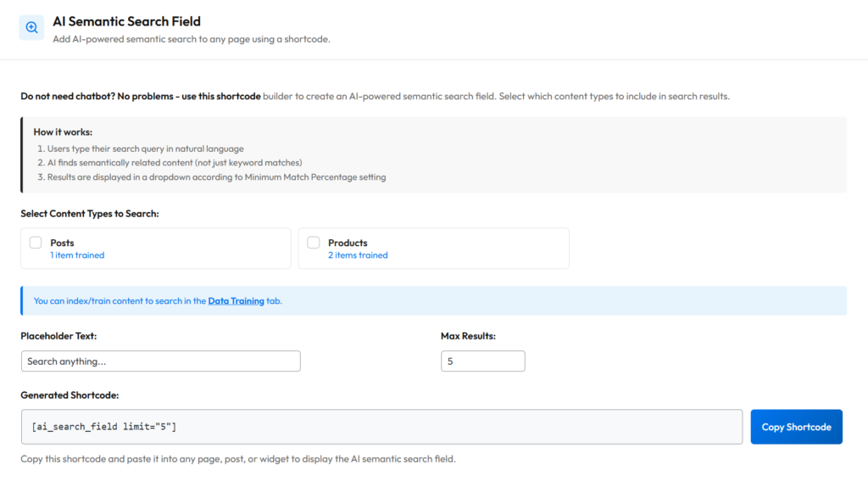Select the generated shortcode text box

point(381,427)
